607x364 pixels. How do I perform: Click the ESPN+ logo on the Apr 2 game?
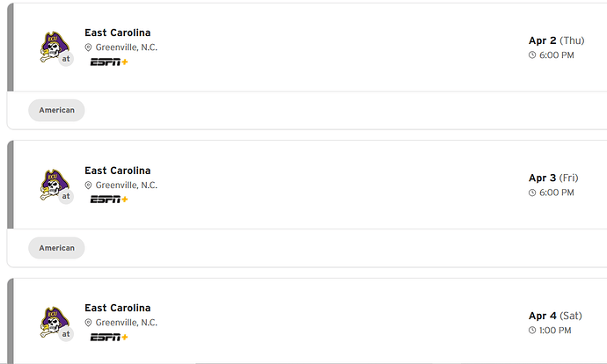point(109,62)
